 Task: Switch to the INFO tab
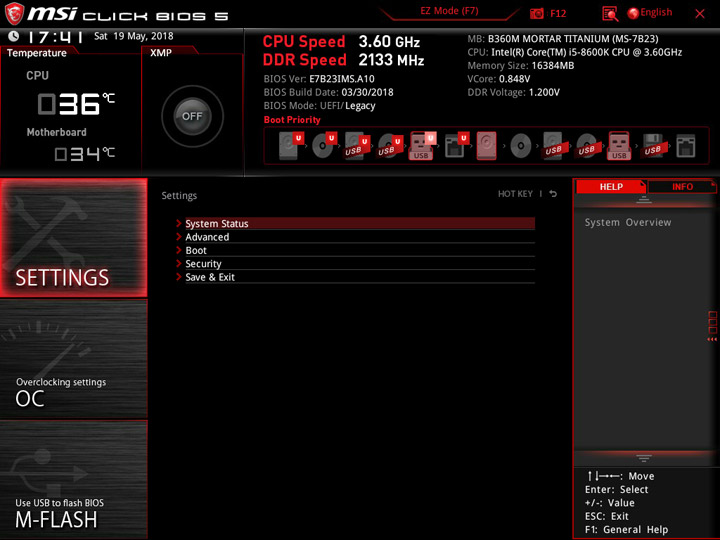point(682,186)
